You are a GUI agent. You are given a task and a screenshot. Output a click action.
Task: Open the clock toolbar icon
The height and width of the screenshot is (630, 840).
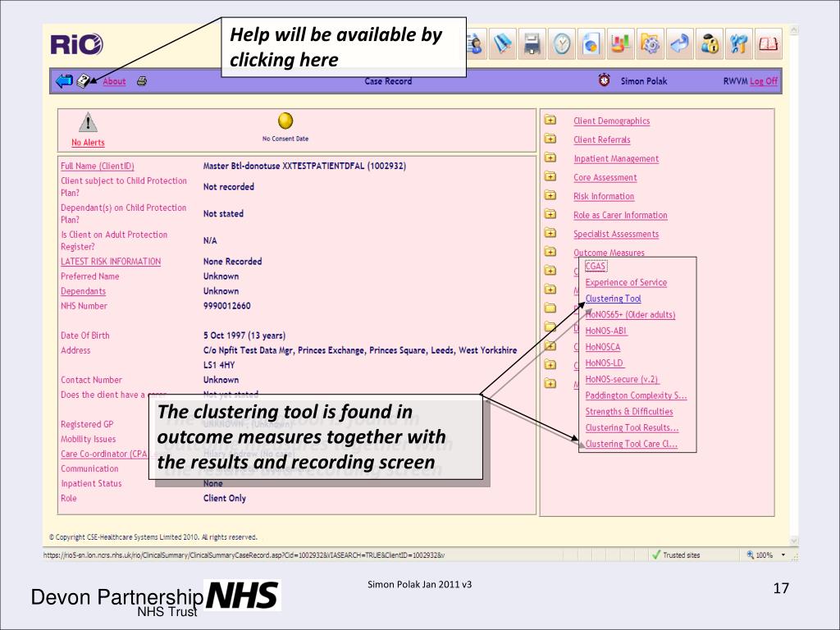point(561,44)
